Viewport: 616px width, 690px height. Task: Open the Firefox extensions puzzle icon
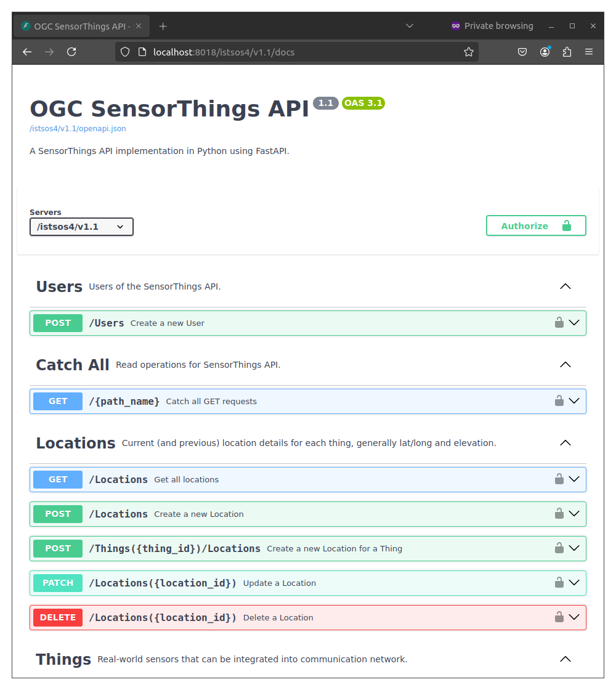pos(567,52)
